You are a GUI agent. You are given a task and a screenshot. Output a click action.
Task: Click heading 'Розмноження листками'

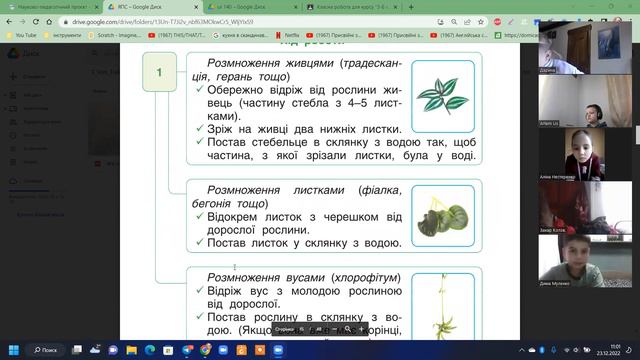click(x=276, y=190)
